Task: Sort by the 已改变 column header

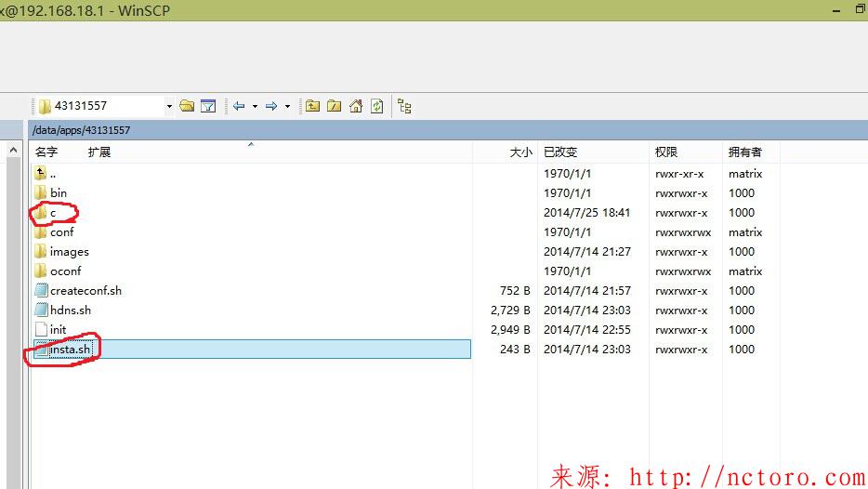Action: tap(560, 152)
